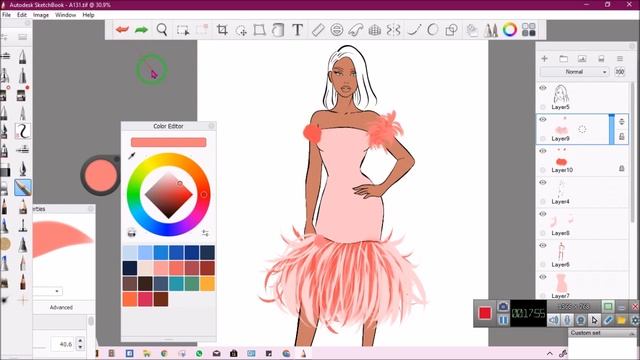640x360 pixels.
Task: Toggle the lock on Layer10
Action: (x=622, y=168)
